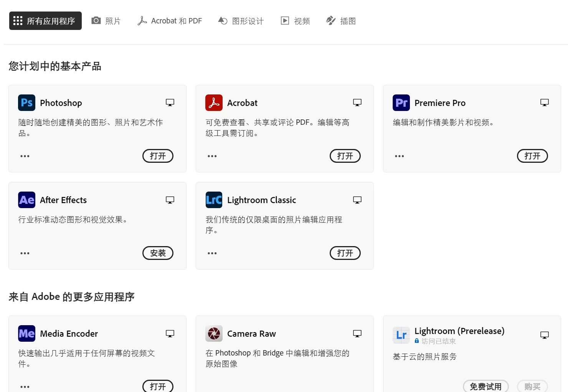Click the Camera Raw aperture icon
The image size is (568, 392).
214,333
